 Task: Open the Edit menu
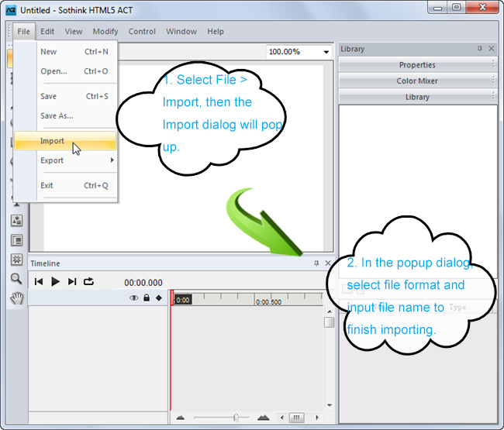pos(47,32)
